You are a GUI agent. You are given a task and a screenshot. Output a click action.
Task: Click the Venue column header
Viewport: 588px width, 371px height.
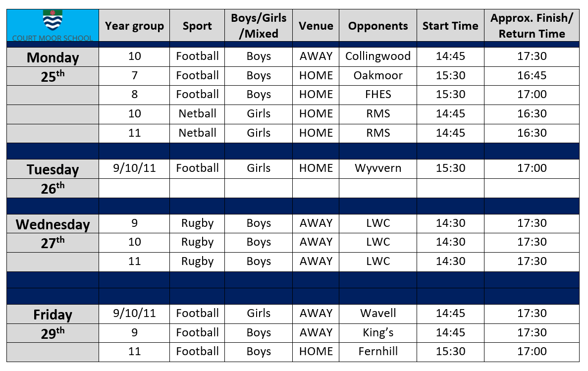316,25
